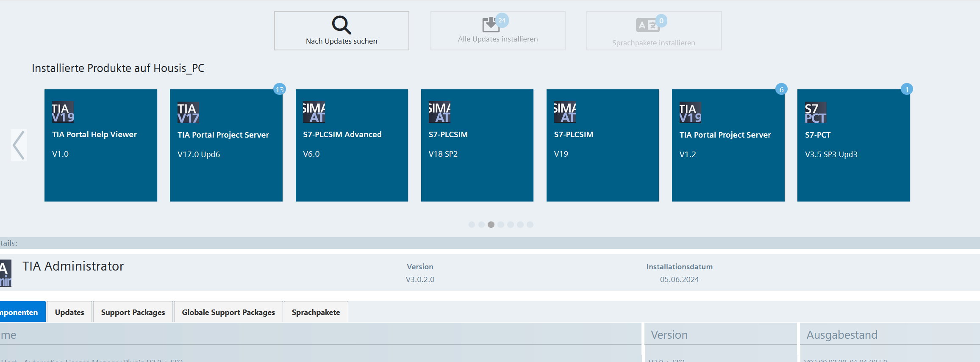Select the icon on the S7-PLCSIM V18 SP2 tile
The width and height of the screenshot is (980, 362).
pos(440,112)
